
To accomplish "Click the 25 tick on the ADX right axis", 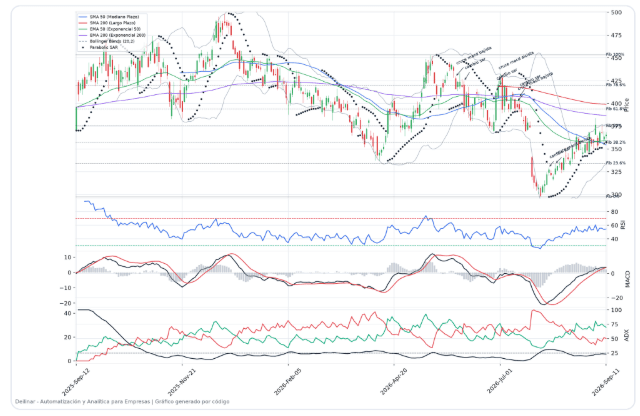I will [x=615, y=353].
